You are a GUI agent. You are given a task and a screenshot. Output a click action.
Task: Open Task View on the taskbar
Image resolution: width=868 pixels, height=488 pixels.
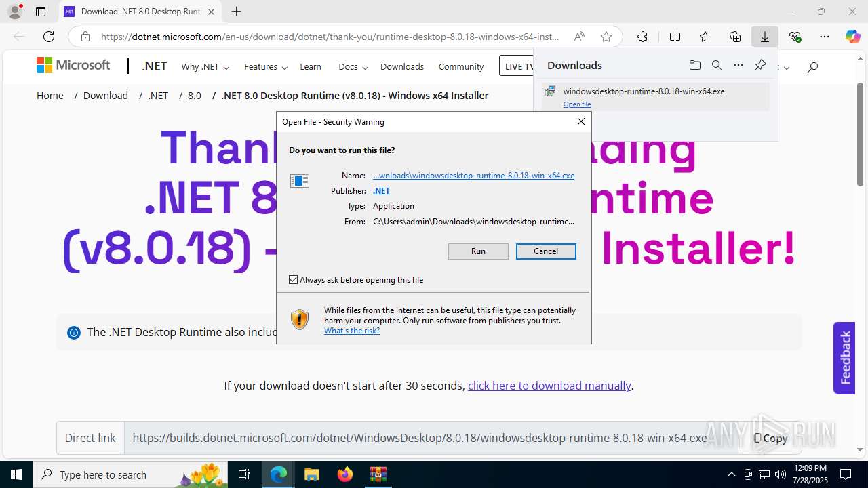click(x=245, y=474)
